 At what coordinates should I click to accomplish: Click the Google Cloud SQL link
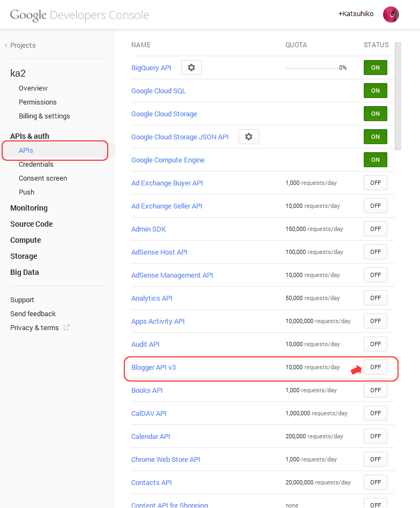click(159, 91)
